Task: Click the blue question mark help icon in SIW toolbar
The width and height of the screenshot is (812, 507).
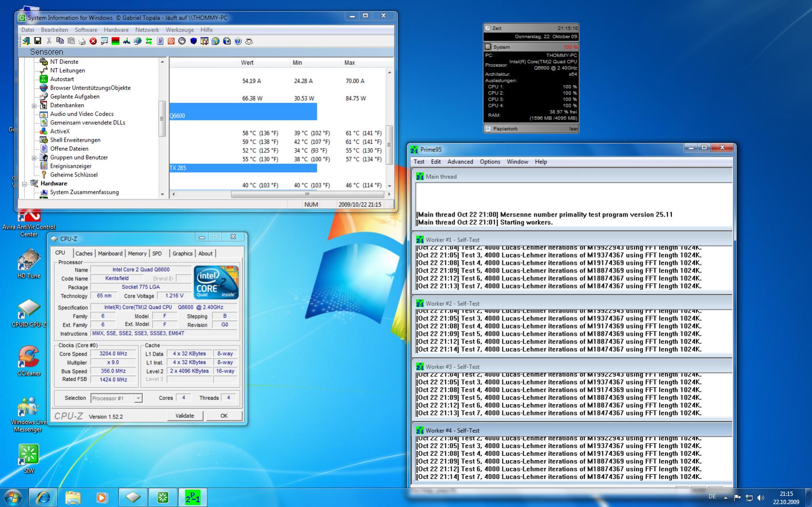Action: point(238,41)
